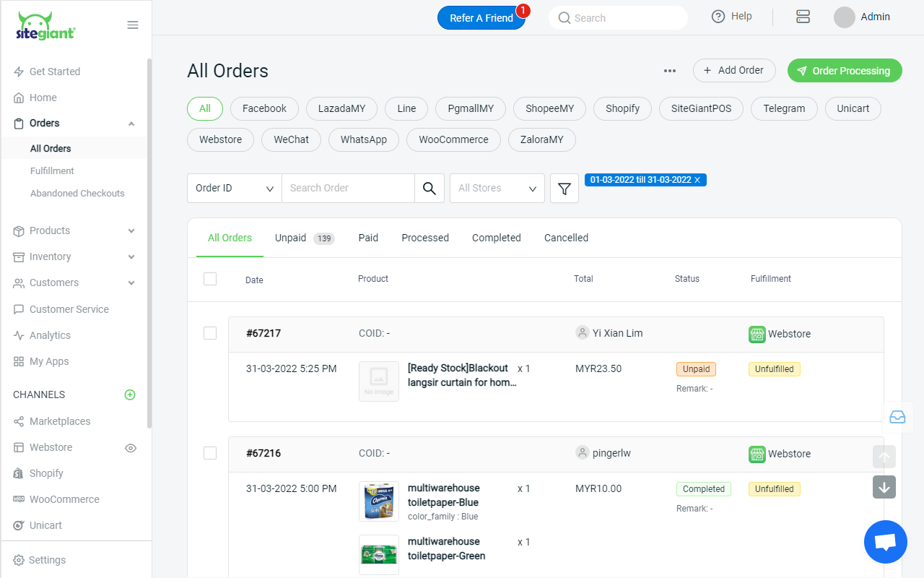This screenshot has height=578, width=924.
Task: Open order #67217 link
Action: coord(263,333)
